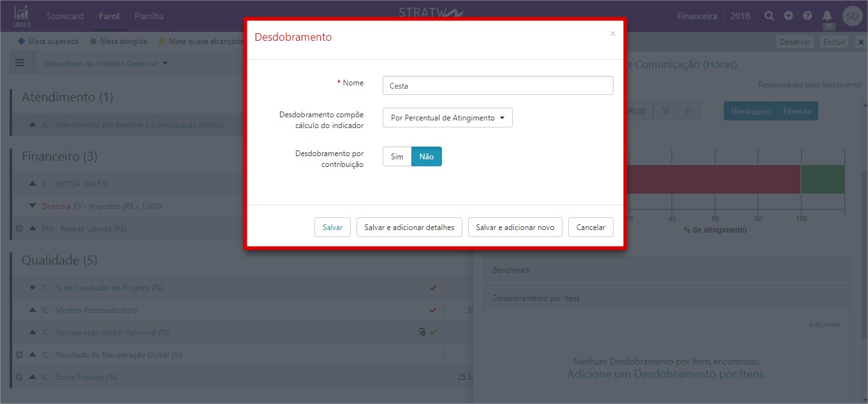The width and height of the screenshot is (868, 404).
Task: Switch to the Scorecard tab
Action: click(x=66, y=16)
